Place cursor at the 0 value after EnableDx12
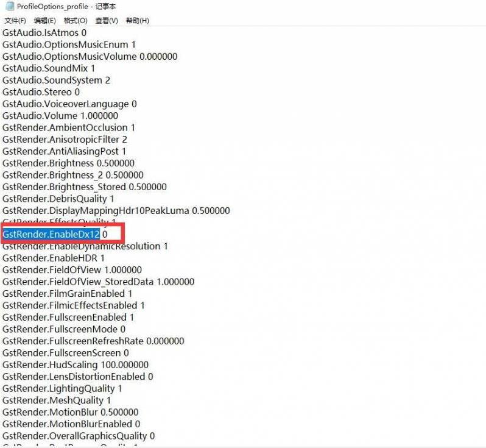This screenshot has height=448, width=486. [x=105, y=234]
